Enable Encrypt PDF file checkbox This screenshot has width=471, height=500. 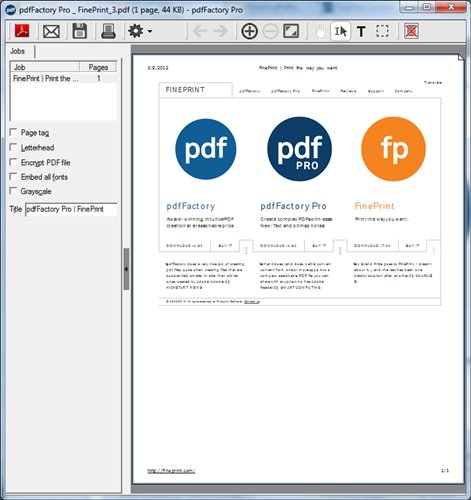13,162
